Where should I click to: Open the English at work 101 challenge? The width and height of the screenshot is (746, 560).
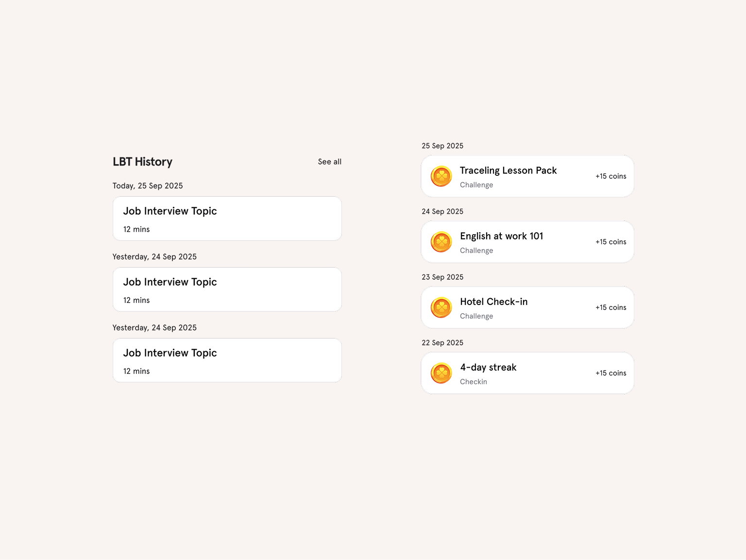pos(501,236)
